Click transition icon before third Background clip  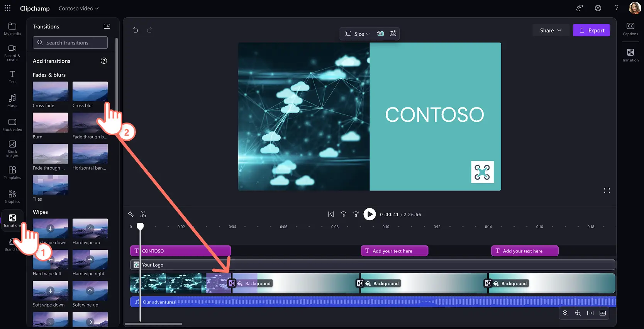pos(488,283)
